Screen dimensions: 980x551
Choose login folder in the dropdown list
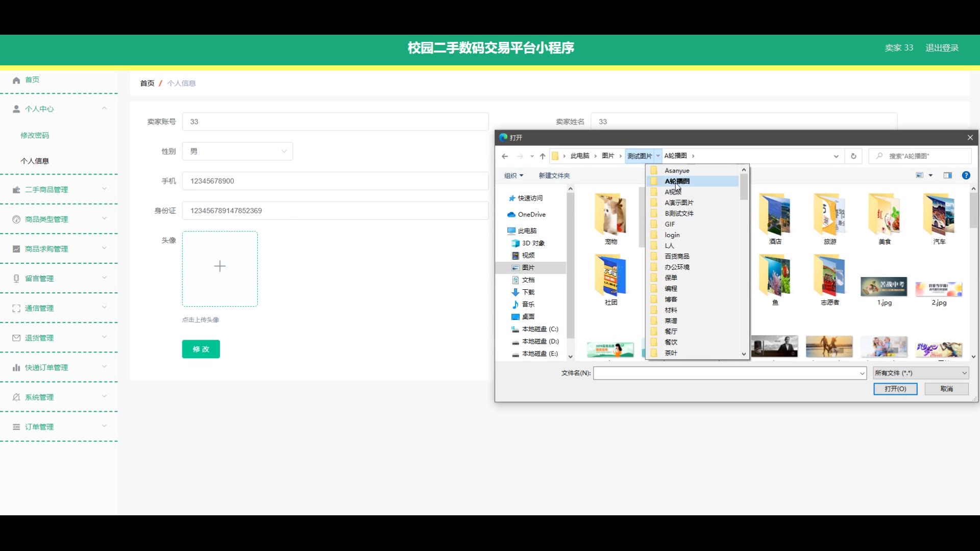coord(672,235)
